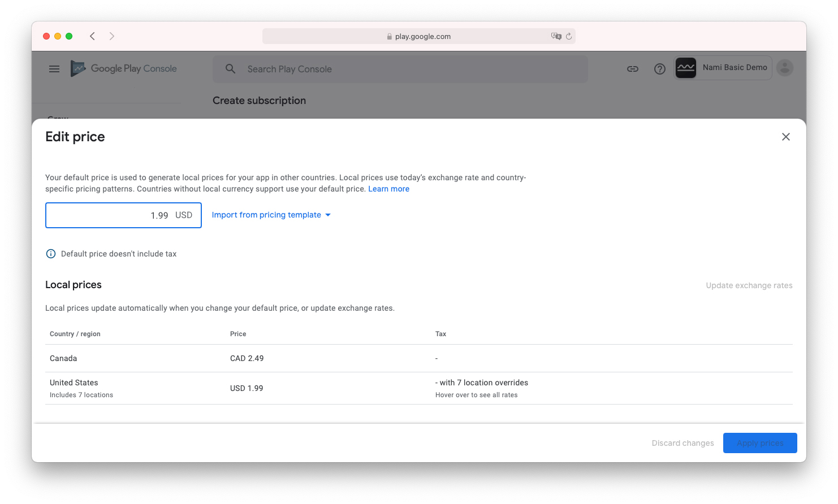Close the Edit price dialog
The width and height of the screenshot is (838, 504).
785,137
